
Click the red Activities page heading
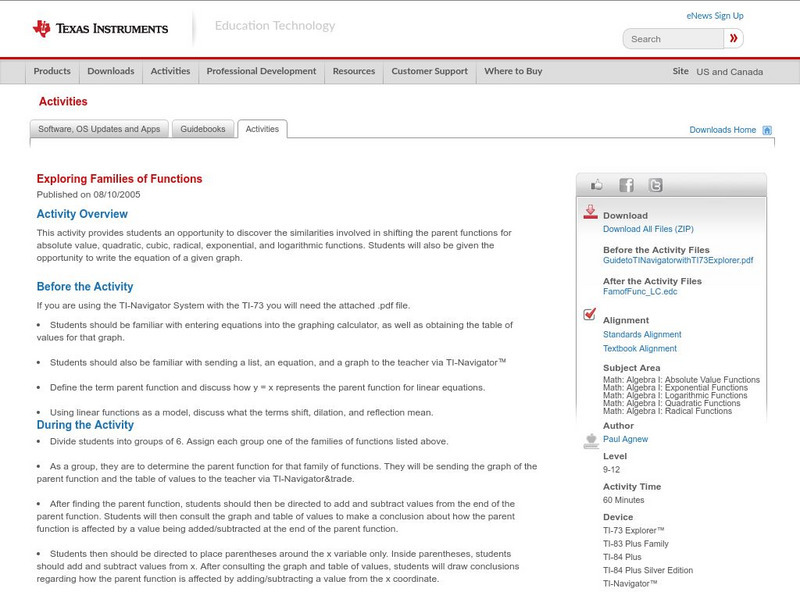coord(63,101)
